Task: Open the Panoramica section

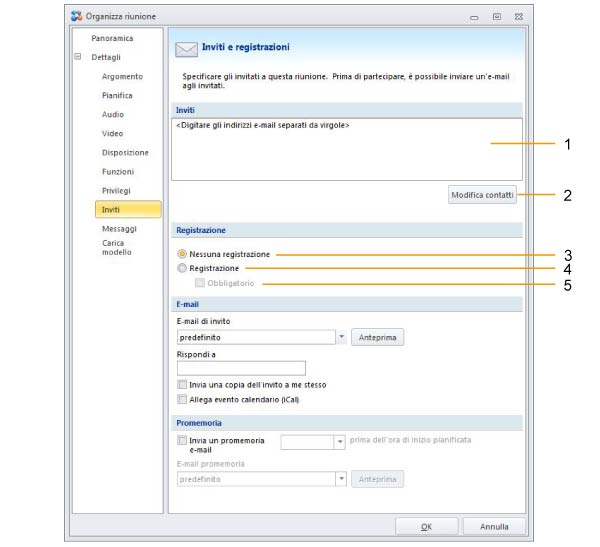Action: (112, 38)
